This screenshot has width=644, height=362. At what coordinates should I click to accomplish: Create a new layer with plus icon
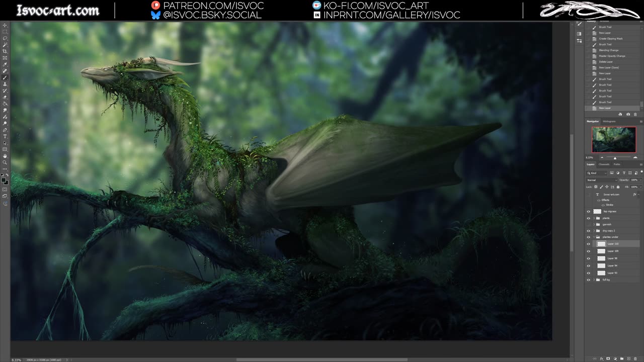tap(629, 358)
